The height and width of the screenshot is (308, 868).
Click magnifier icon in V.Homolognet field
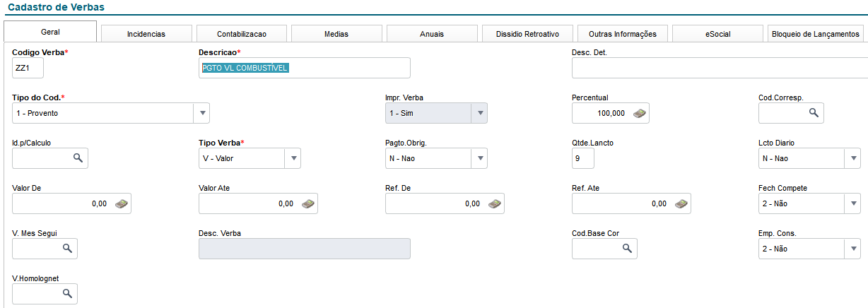[x=67, y=293]
